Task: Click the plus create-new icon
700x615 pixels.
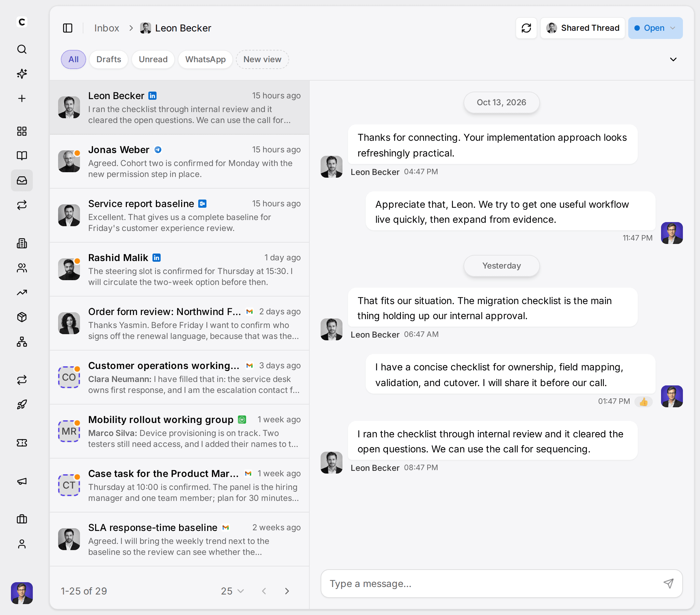Action: coord(22,99)
